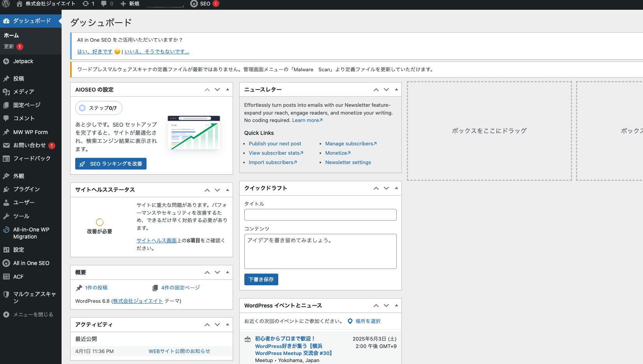Open プラグイン plugins menu
The image size is (643, 364).
(x=31, y=189)
